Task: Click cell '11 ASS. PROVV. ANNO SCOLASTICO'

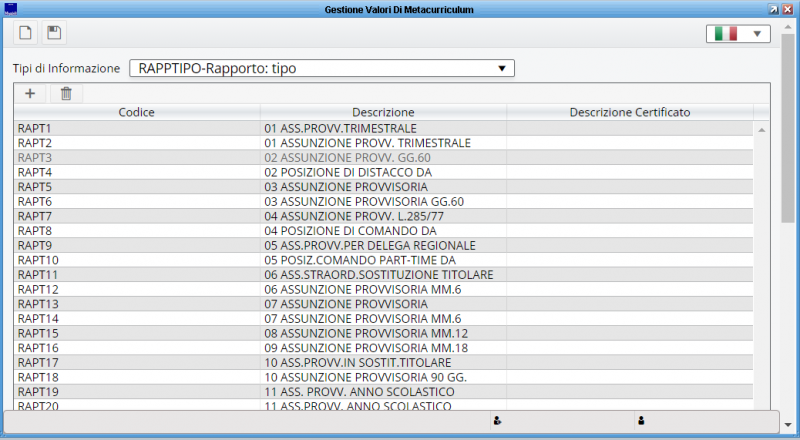Action: coord(384,392)
